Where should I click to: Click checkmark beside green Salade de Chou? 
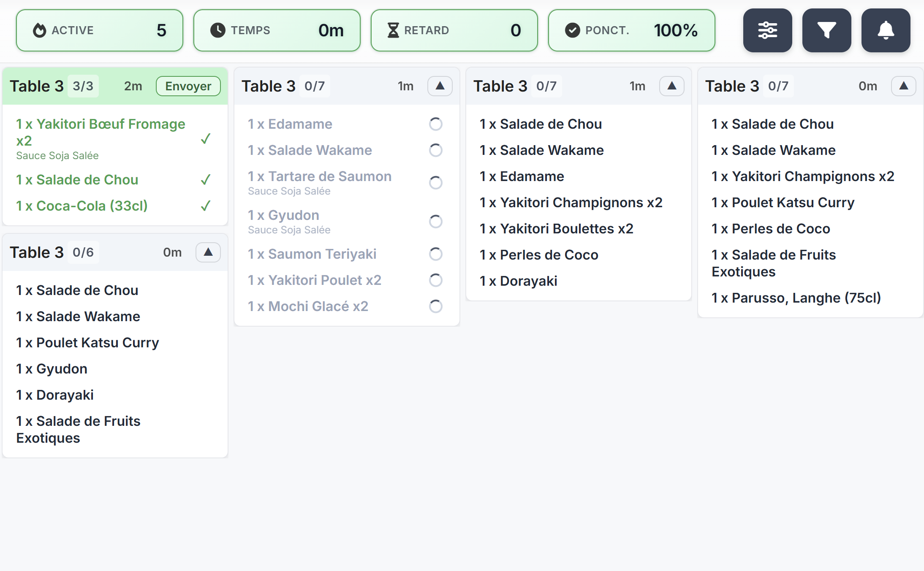click(206, 179)
